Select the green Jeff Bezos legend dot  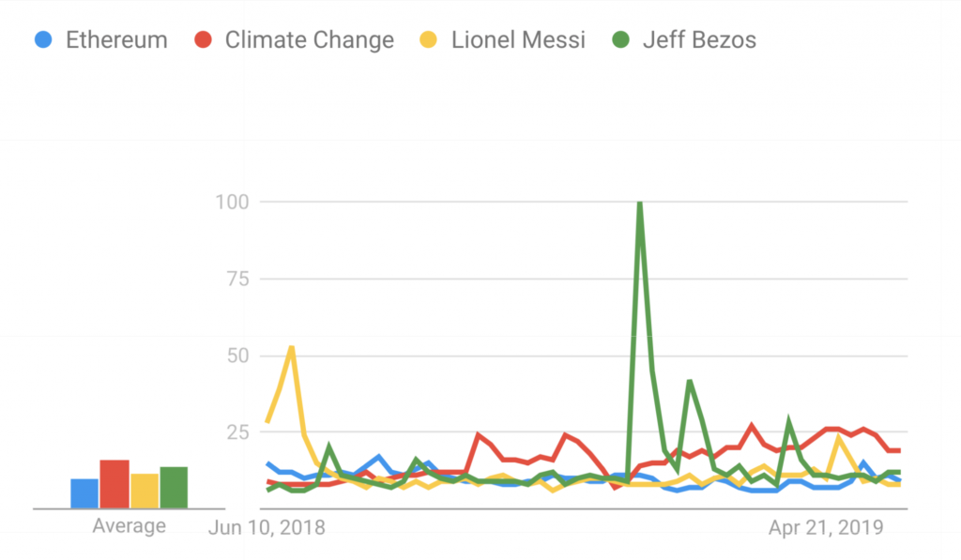point(619,40)
